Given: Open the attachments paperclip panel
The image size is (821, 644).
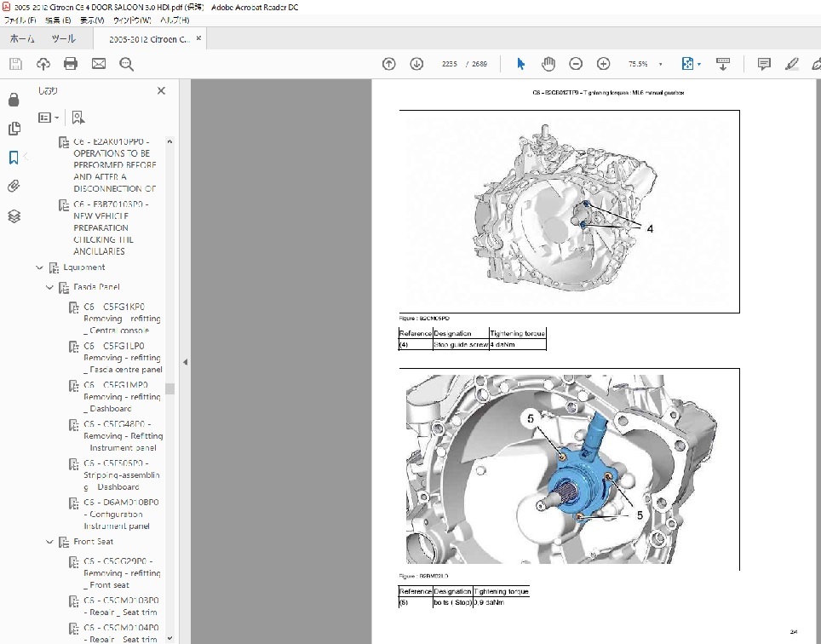Looking at the screenshot, I should pos(14,186).
